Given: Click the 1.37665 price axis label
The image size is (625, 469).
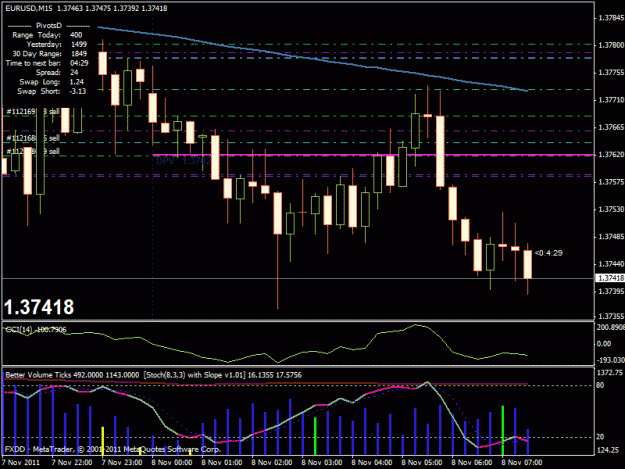Looking at the screenshot, I should coord(611,127).
